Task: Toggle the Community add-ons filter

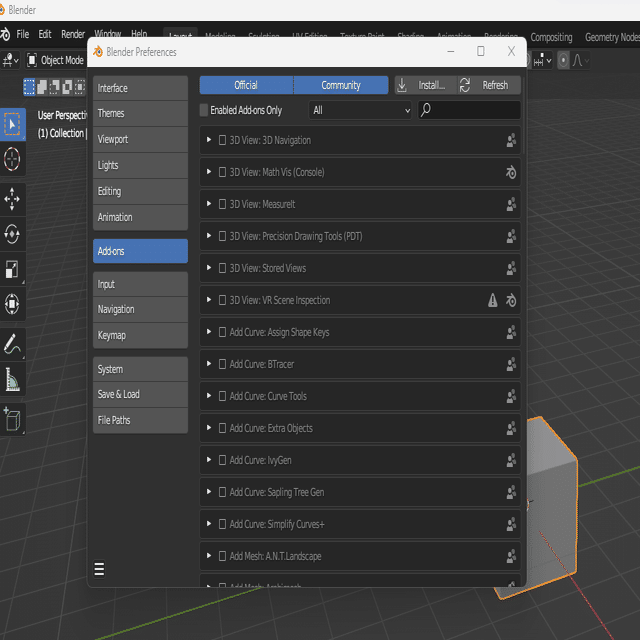Action: pyautogui.click(x=341, y=85)
